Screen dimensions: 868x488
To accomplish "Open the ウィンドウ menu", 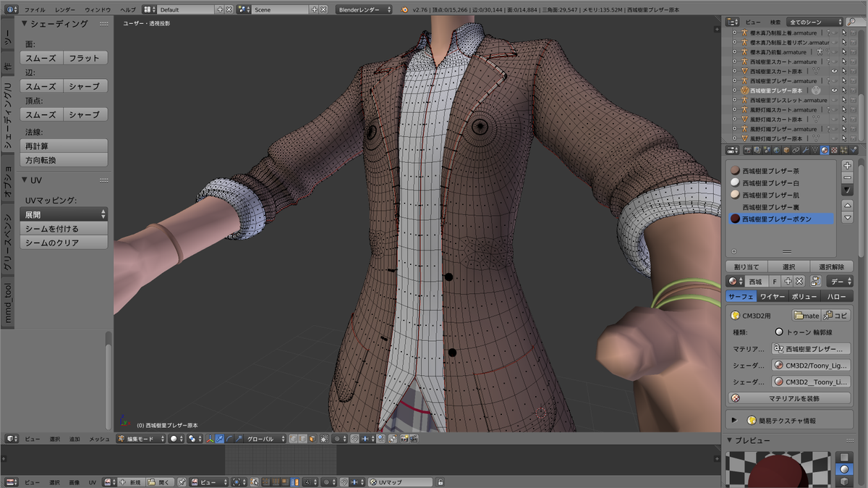I will pyautogui.click(x=98, y=9).
